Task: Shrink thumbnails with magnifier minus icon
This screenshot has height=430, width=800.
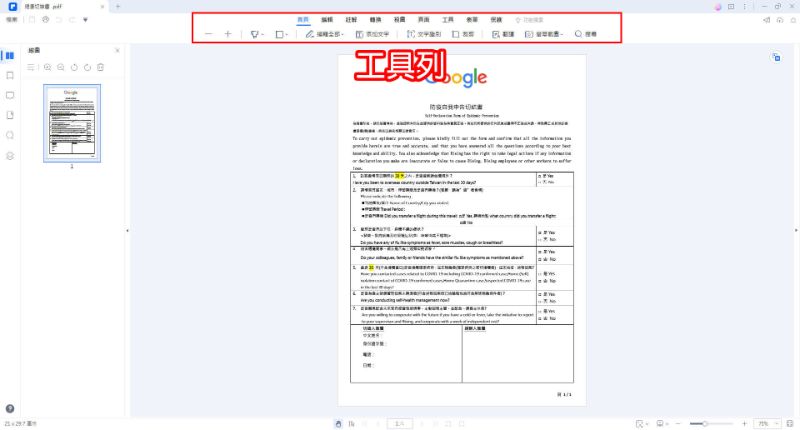Action: pos(61,67)
